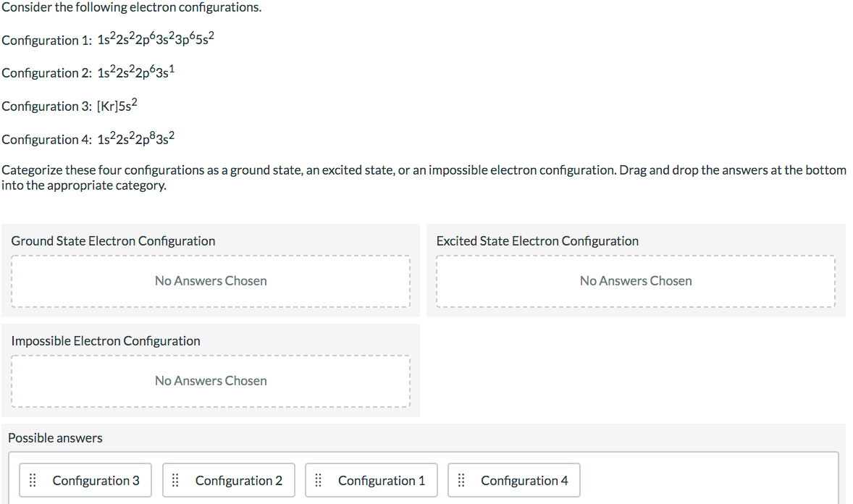This screenshot has height=504, width=853.
Task: Click the Ground State Electron Configuration heading
Action: click(x=113, y=240)
